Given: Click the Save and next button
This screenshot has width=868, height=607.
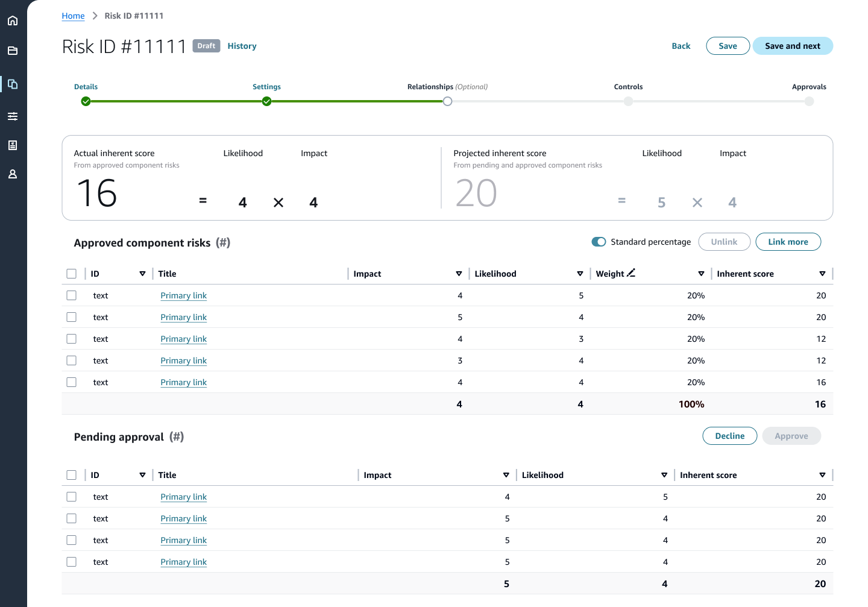Looking at the screenshot, I should tap(793, 46).
